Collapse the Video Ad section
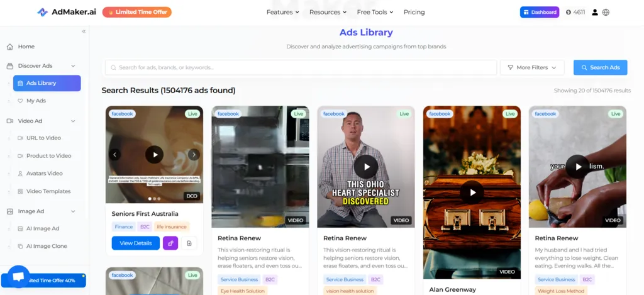The height and width of the screenshot is (295, 644). [x=73, y=121]
